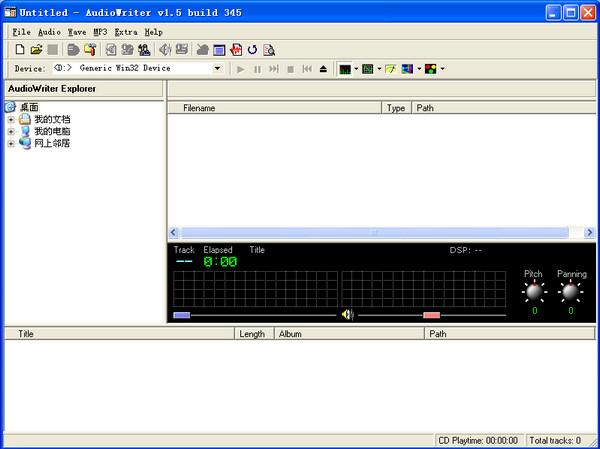Mute audio with yellow speaker icon
The width and height of the screenshot is (600, 449).
[347, 315]
